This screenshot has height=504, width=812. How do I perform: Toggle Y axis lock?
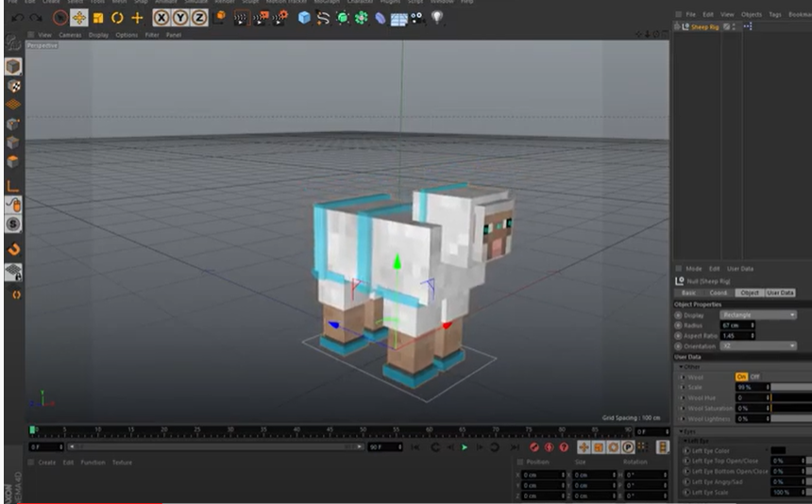(x=180, y=18)
